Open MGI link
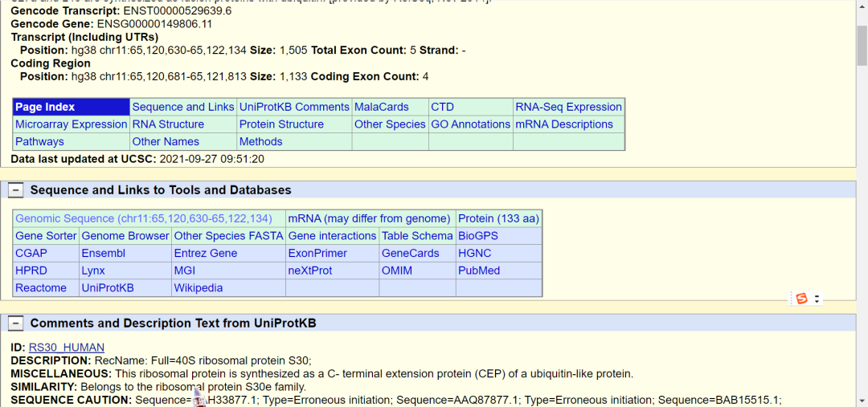The width and height of the screenshot is (868, 407). tap(184, 271)
